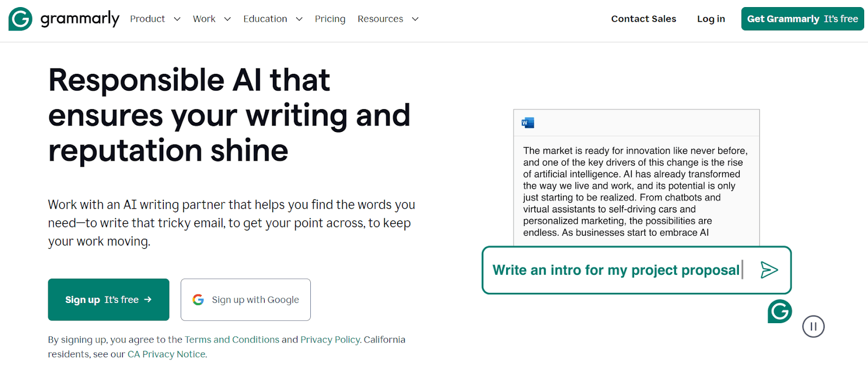The image size is (868, 372).
Task: Expand the Resources dropdown chevron
Action: (415, 19)
